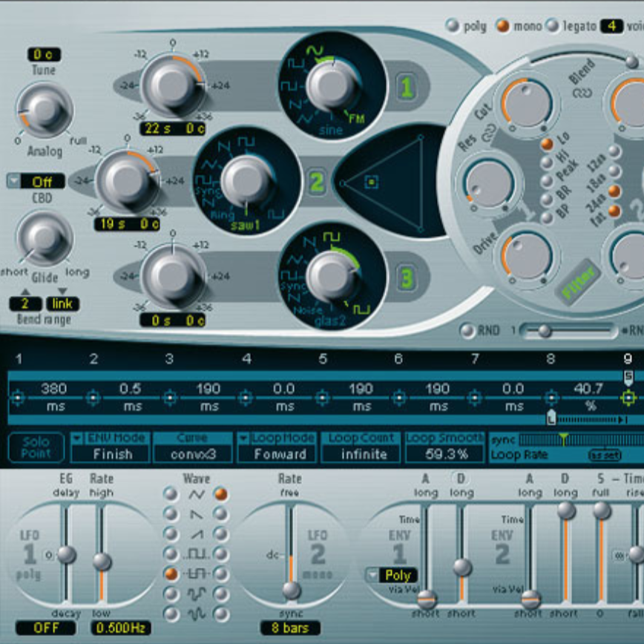This screenshot has height=644, width=644.
Task: Click the square in Triangle mixer
Action: click(372, 180)
